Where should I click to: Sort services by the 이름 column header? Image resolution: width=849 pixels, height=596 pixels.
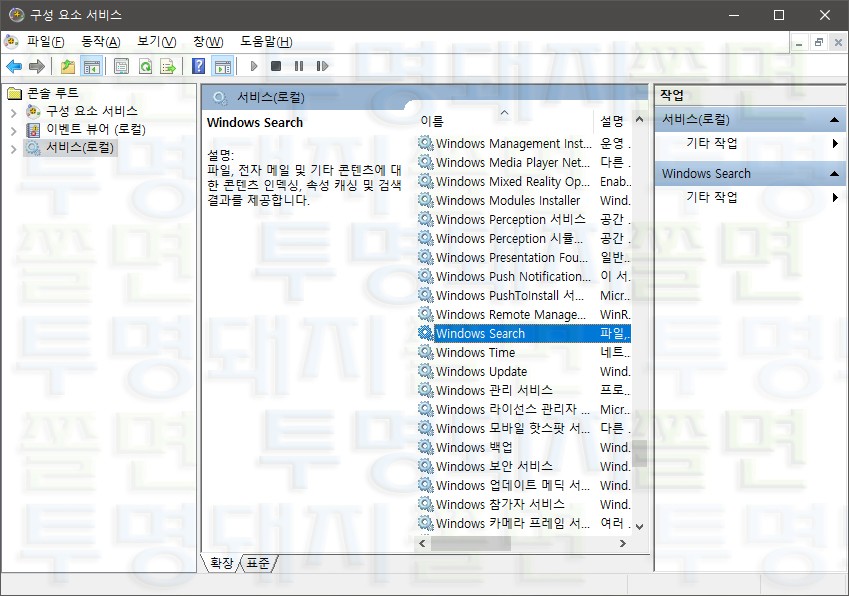505,121
